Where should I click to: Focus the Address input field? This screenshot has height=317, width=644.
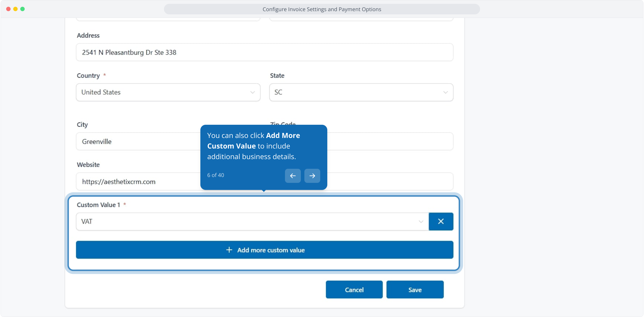coord(264,52)
